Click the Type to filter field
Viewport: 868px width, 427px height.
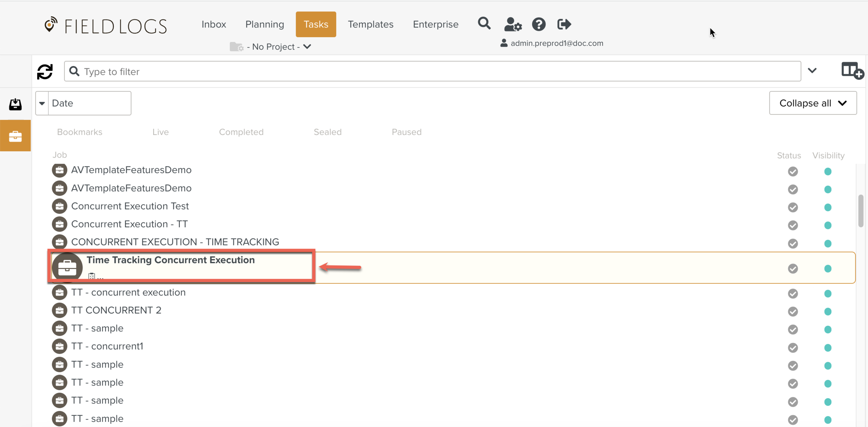[x=432, y=72]
